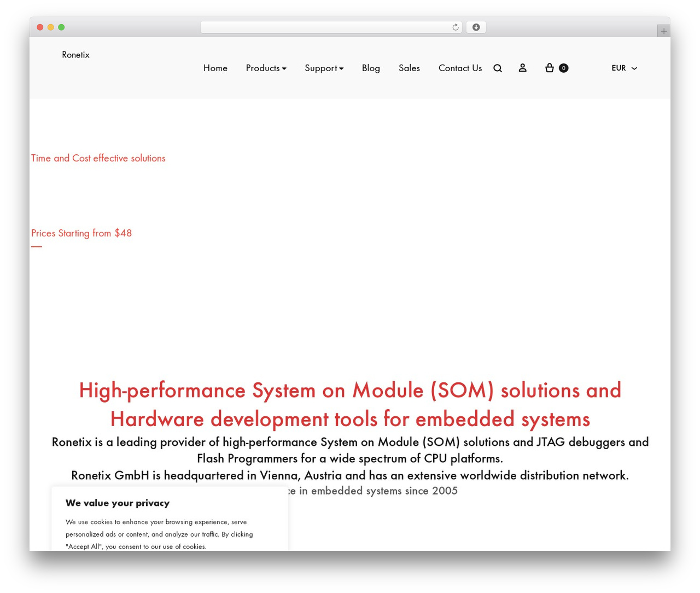Click 'Ronetix is a leading provider' paragraph line
Viewport: 700px width, 593px height.
click(x=350, y=450)
